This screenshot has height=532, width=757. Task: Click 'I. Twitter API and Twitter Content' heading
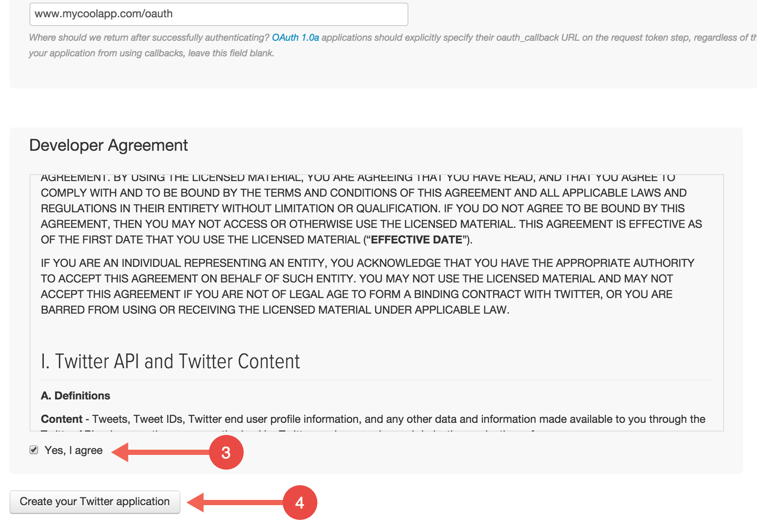pos(170,362)
